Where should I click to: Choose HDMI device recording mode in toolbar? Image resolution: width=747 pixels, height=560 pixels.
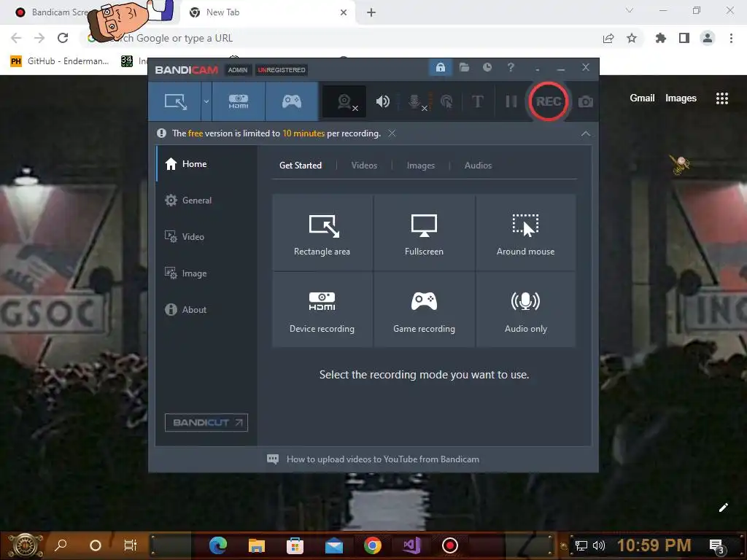coord(239,101)
